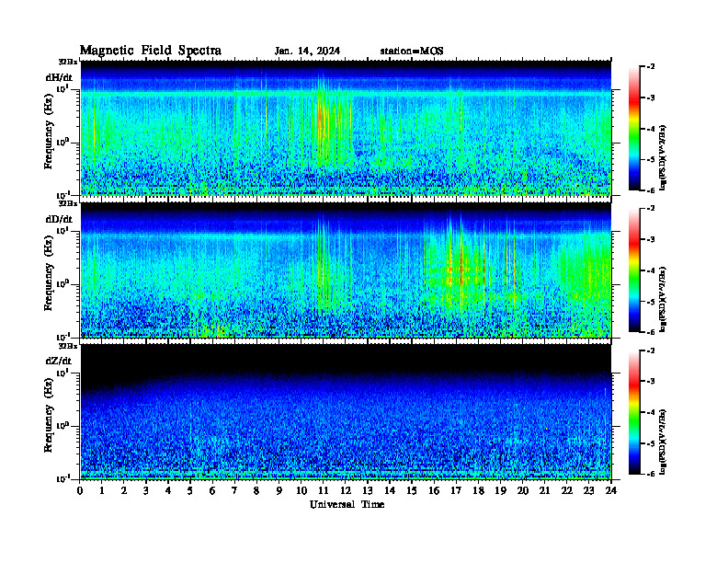Click hour tick label "3" on time axis

146,491
